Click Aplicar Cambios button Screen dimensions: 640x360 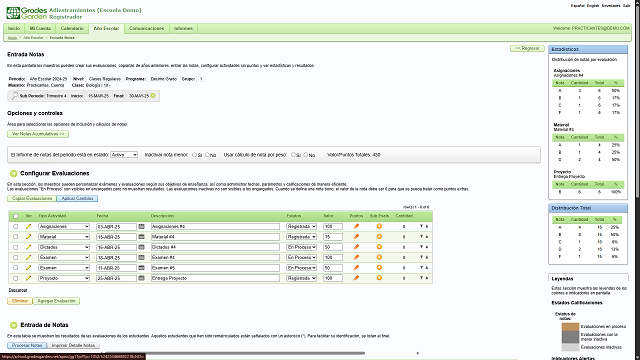77,198
